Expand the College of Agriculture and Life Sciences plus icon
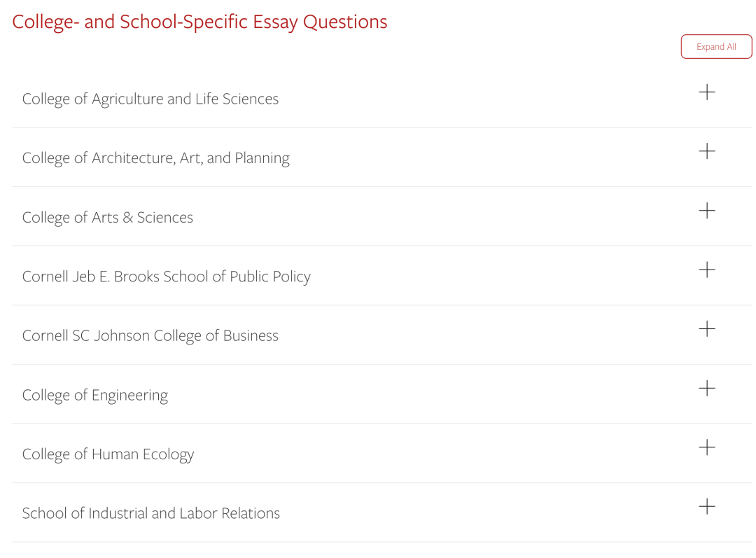756x558 pixels. tap(707, 92)
